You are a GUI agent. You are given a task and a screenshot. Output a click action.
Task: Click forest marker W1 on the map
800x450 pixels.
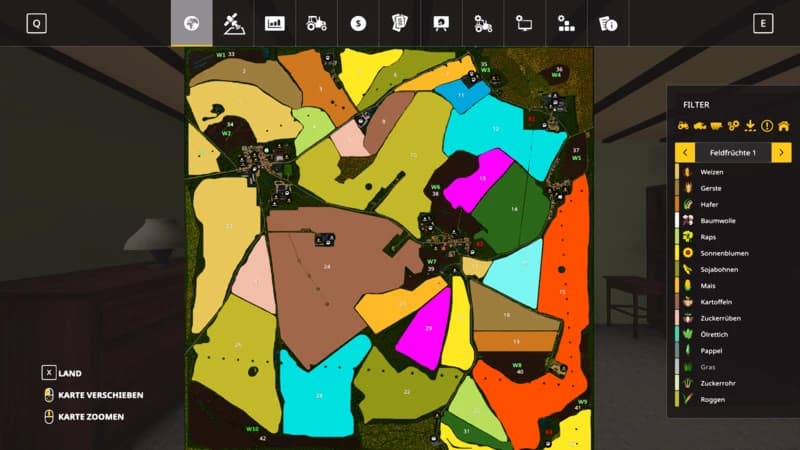(x=220, y=55)
